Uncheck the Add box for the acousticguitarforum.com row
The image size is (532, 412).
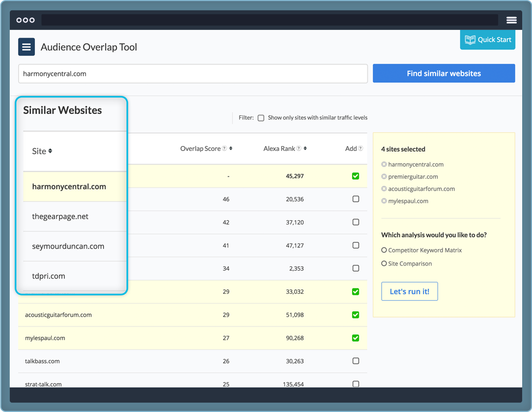(x=355, y=314)
